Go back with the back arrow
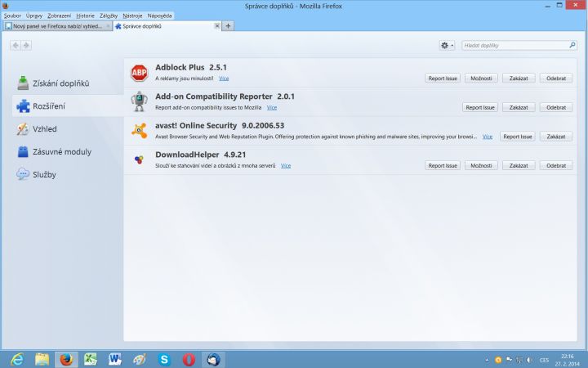The image size is (588, 368). point(16,46)
